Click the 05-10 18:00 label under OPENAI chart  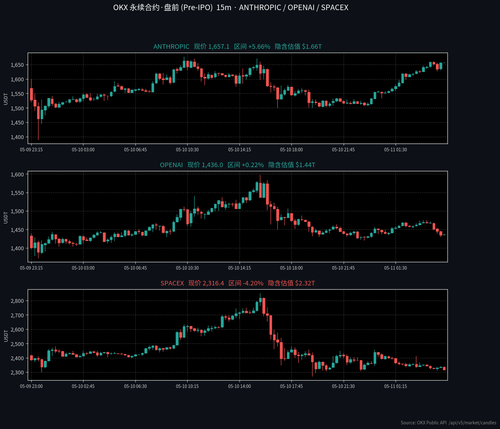pos(292,268)
